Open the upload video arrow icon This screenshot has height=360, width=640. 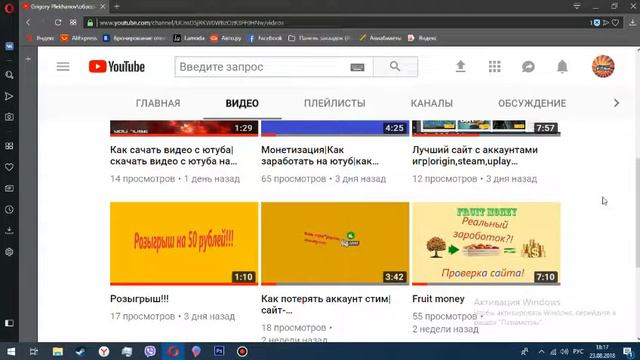[x=460, y=66]
